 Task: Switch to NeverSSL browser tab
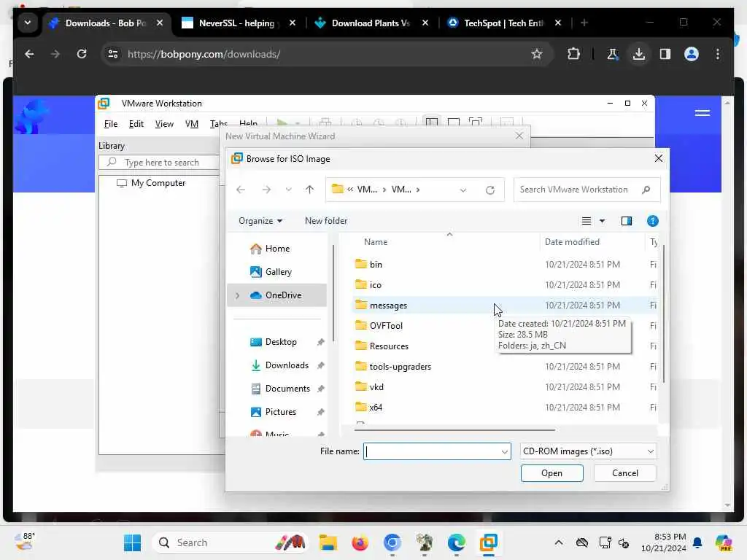coord(237,23)
